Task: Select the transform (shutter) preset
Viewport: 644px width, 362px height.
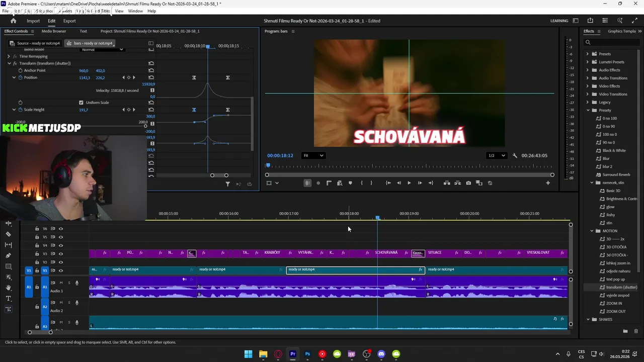Action: 621,287
